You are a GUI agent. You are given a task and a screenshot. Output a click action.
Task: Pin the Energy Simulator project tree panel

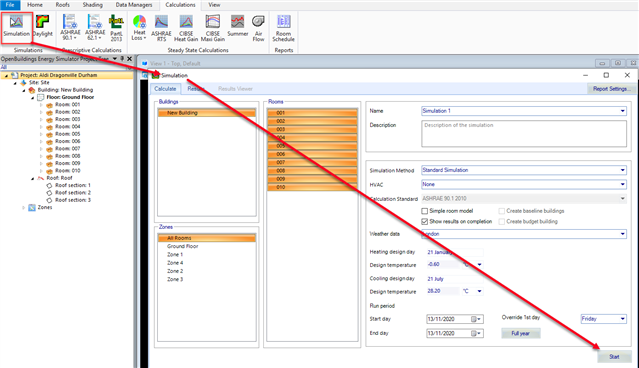pyautogui.click(x=122, y=59)
